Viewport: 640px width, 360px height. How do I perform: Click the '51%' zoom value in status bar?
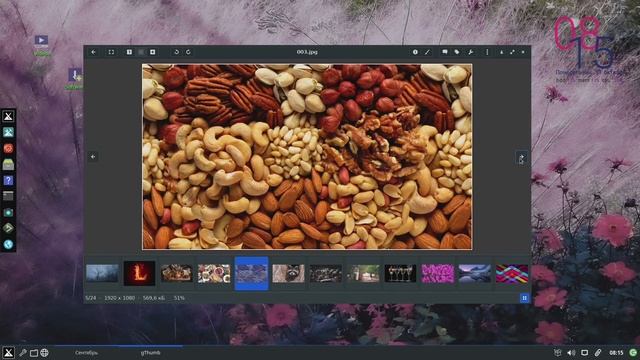179,298
